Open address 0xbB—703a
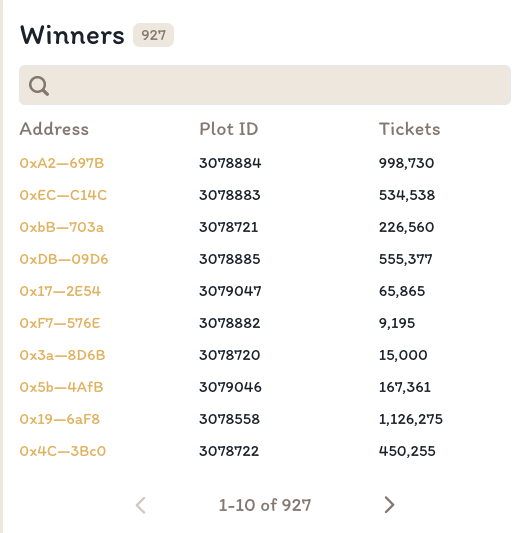This screenshot has height=533, width=519. (62, 227)
